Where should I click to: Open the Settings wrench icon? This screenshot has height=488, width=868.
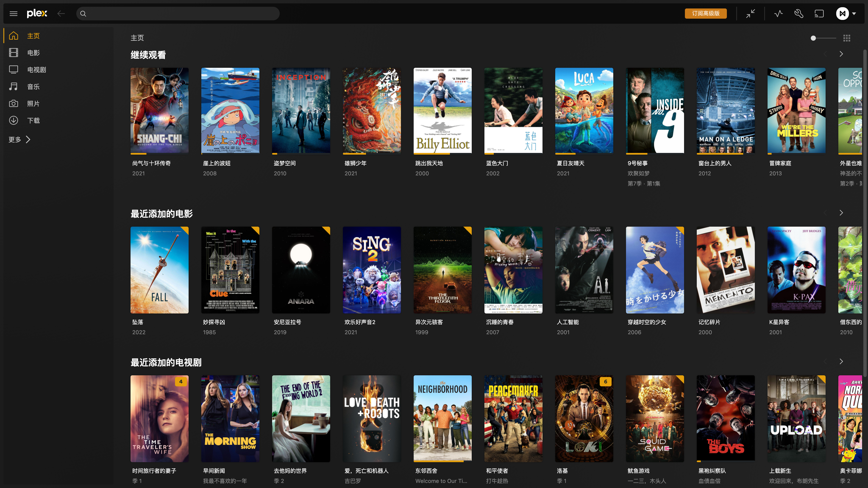tap(799, 14)
